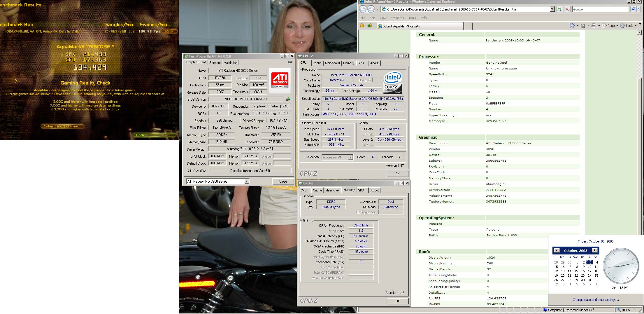Go to next month in calendar
Viewport: 644px width, 314px height.
click(594, 250)
